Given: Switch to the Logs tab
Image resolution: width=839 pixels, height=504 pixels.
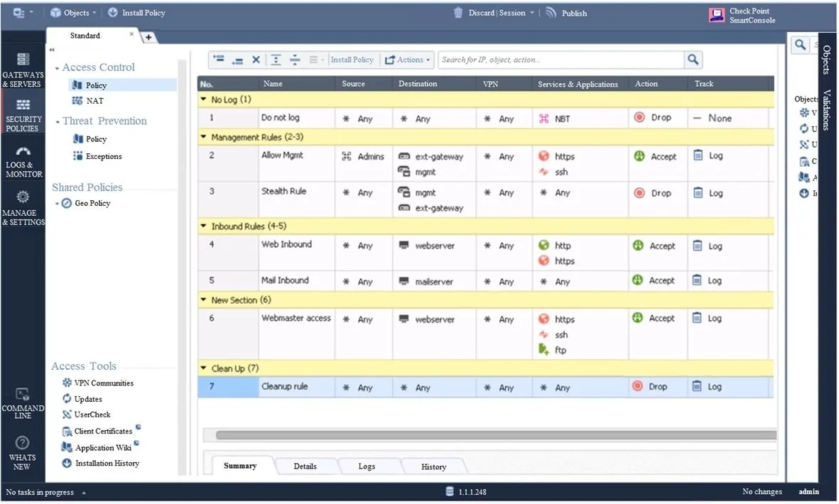Looking at the screenshot, I should pyautogui.click(x=367, y=466).
